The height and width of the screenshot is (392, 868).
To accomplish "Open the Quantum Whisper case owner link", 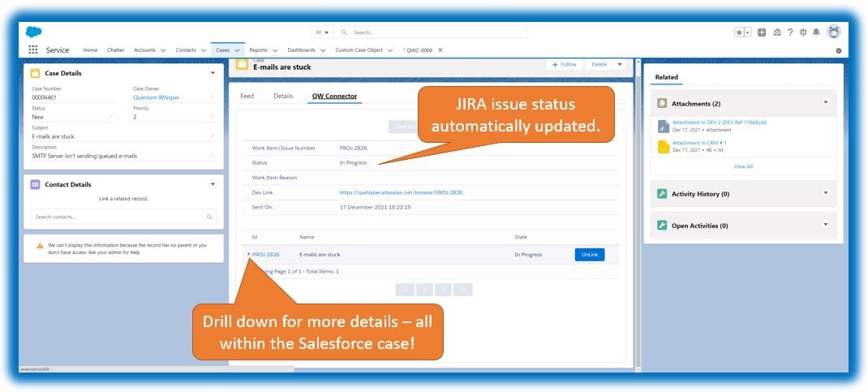I will click(x=156, y=97).
